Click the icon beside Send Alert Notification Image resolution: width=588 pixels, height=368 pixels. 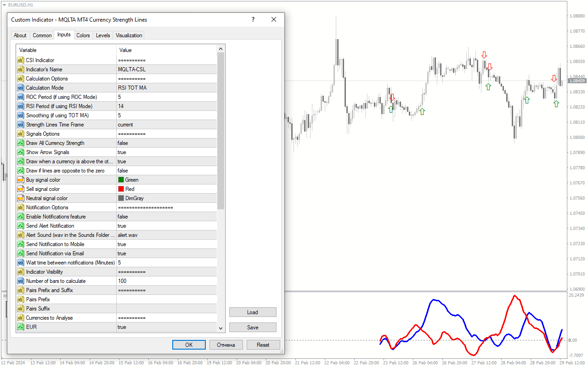click(20, 226)
